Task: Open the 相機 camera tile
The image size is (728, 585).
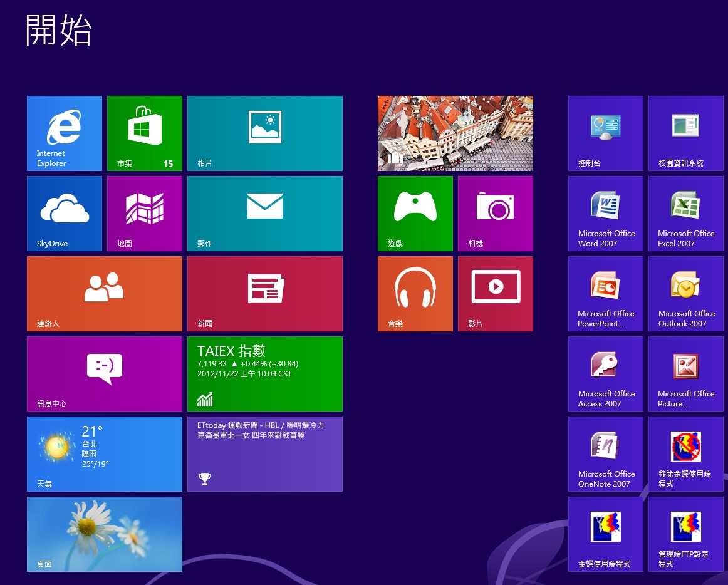Action: 496,214
